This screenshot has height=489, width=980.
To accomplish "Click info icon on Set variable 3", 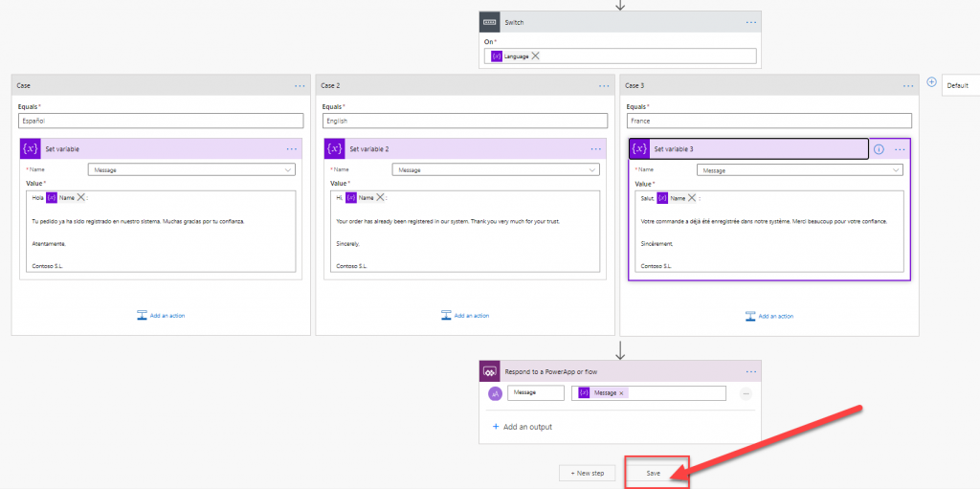I will (x=879, y=149).
